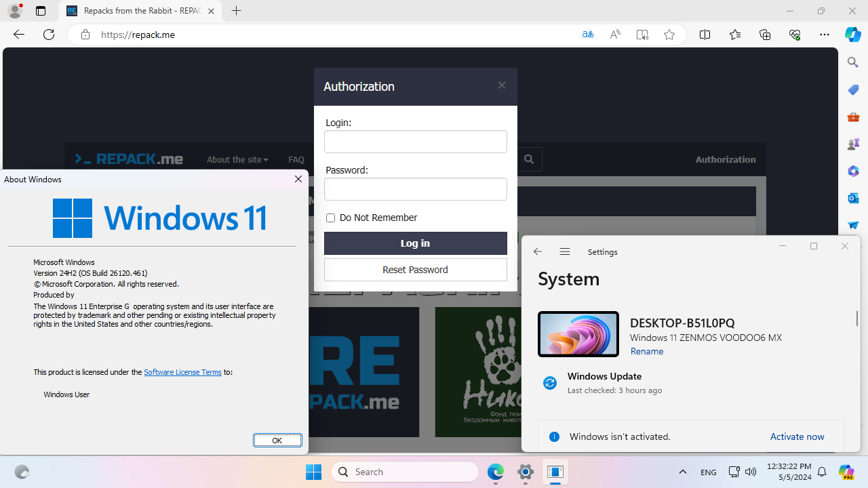Add page to favorites star

[x=669, y=35]
